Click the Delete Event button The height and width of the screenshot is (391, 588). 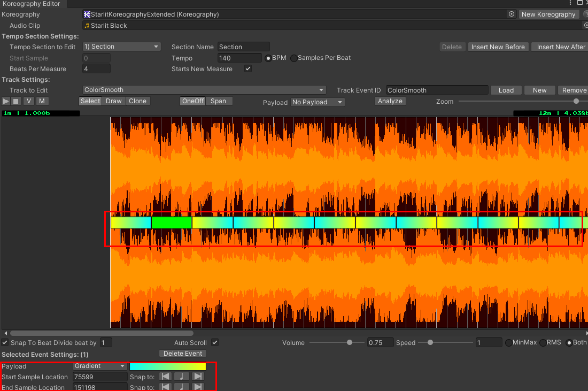[183, 354]
